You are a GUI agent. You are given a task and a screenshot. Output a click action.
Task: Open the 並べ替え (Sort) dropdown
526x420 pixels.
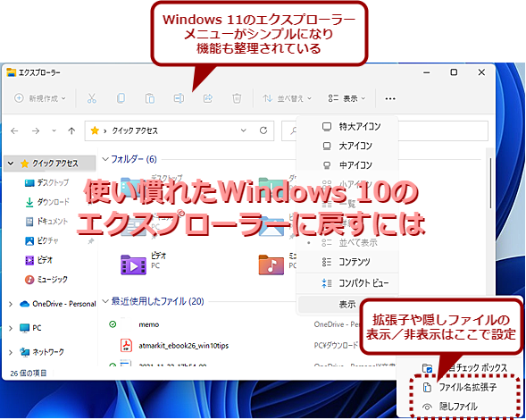(288, 98)
